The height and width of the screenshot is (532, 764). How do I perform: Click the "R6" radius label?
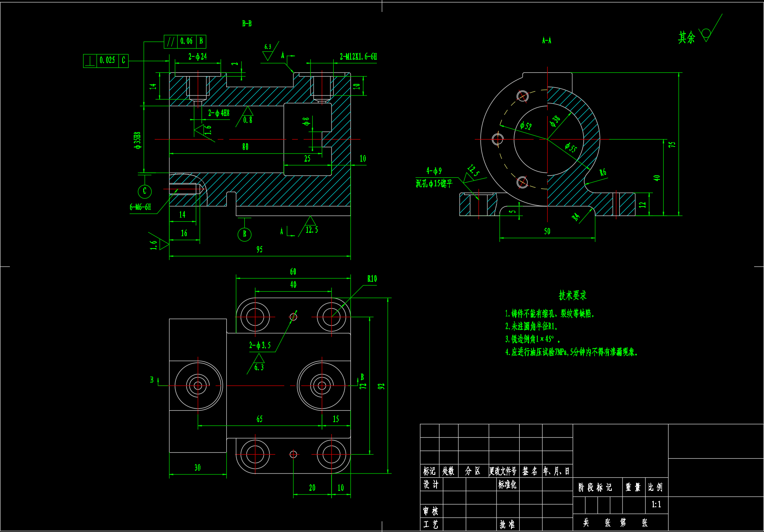point(603,172)
